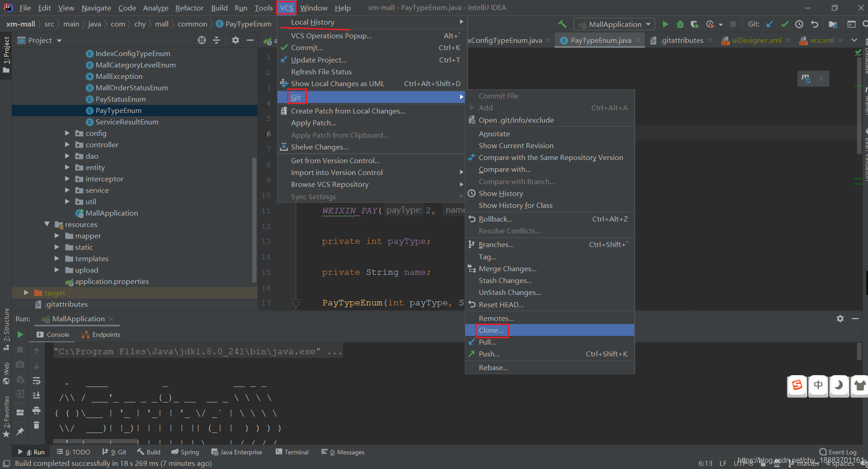This screenshot has width=868, height=469.
Task: Click the Git show history clock icon
Action: point(799,24)
